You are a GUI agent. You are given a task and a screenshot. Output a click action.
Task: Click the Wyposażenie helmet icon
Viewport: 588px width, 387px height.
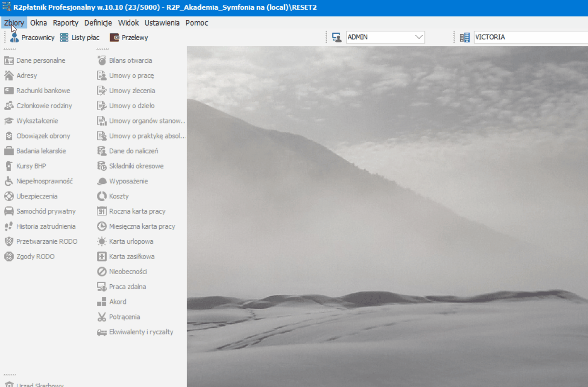click(102, 181)
